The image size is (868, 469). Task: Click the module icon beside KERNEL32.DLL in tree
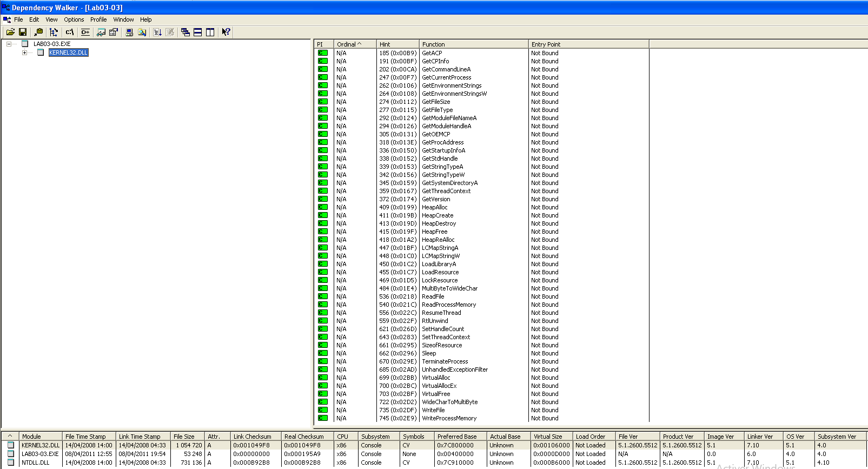(41, 52)
